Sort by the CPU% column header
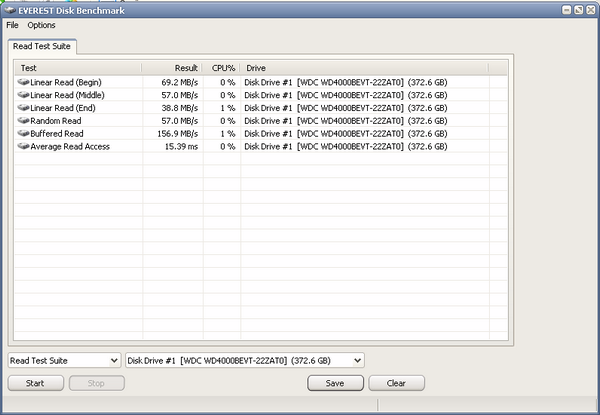Image resolution: width=600 pixels, height=415 pixels. click(x=221, y=68)
